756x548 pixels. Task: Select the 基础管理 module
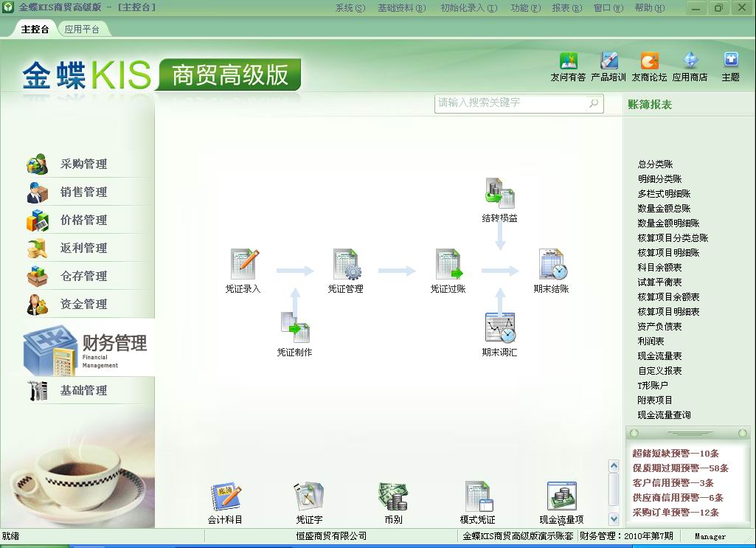pos(83,390)
